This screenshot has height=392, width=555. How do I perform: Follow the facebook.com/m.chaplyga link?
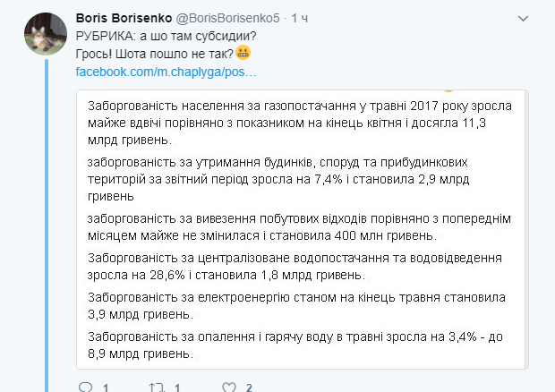166,72
